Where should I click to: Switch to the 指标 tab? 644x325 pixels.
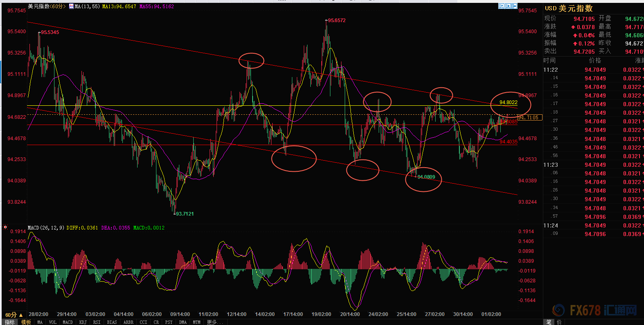pos(10,322)
